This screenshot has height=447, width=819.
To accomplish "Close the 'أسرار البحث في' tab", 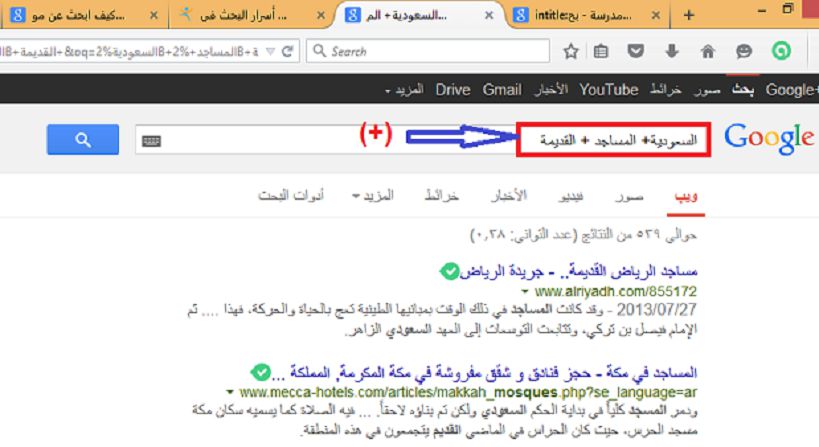I will 321,16.
